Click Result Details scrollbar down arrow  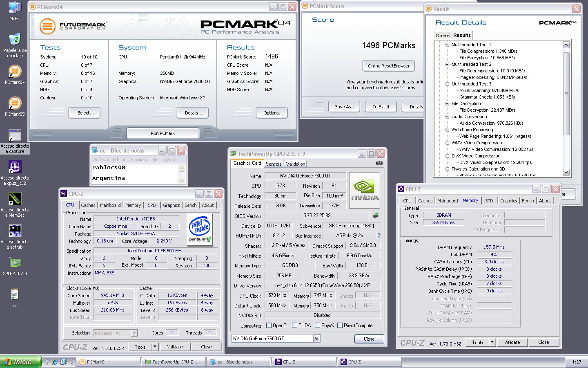pos(566,172)
